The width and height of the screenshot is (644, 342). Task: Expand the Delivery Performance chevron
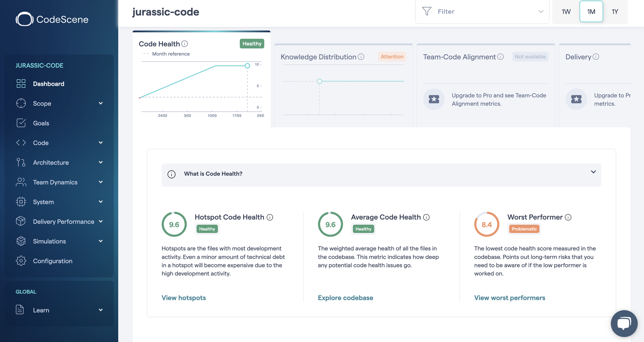tap(101, 221)
